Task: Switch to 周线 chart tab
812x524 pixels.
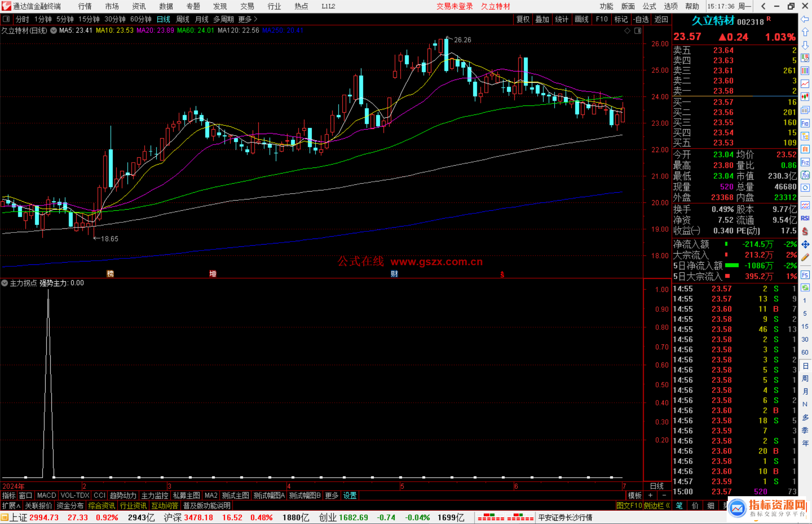Action: 183,19
